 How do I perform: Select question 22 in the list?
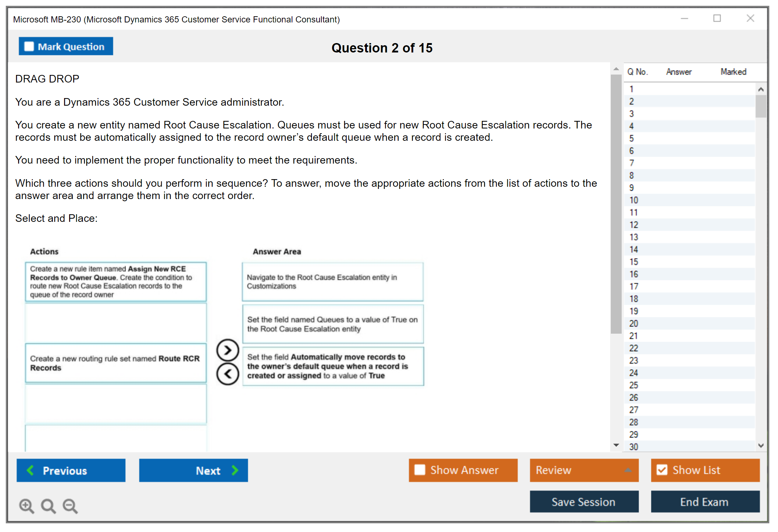634,348
